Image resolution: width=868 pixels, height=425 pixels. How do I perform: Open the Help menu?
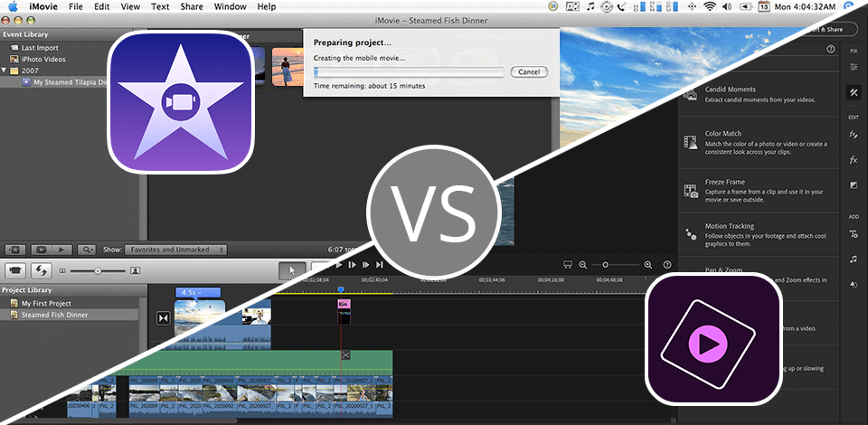point(266,6)
